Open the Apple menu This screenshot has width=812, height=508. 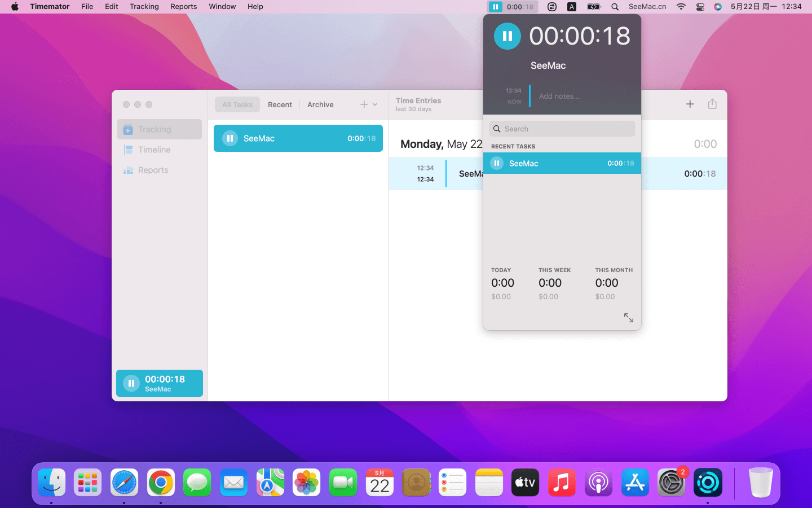[x=15, y=7]
